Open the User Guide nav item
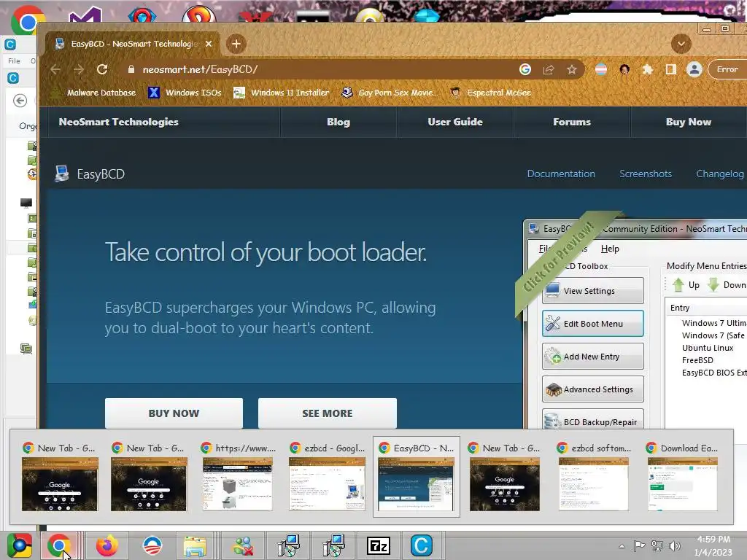The height and width of the screenshot is (560, 747). (455, 122)
